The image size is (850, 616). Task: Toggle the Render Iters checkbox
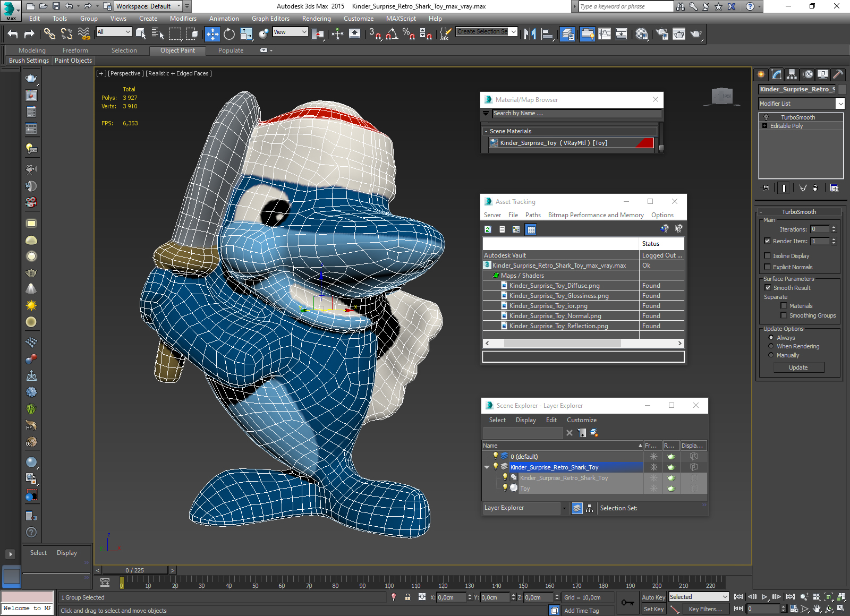pyautogui.click(x=767, y=241)
